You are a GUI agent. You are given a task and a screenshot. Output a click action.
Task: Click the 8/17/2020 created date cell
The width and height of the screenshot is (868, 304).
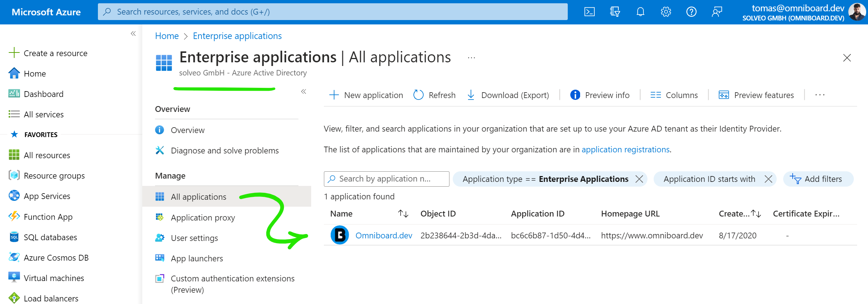[x=738, y=235]
